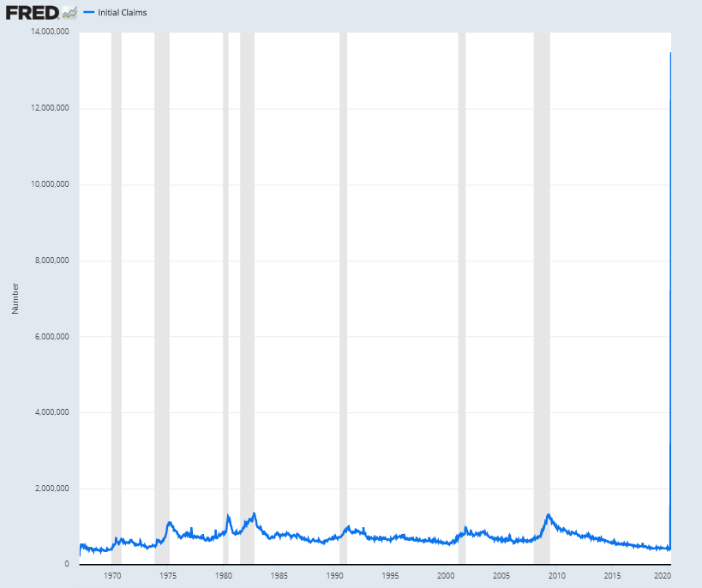Click the Number axis title
This screenshot has height=588, width=702.
(x=15, y=298)
